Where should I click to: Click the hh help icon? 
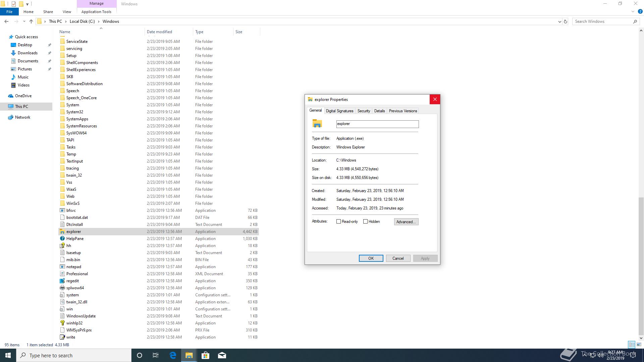pos(62,246)
